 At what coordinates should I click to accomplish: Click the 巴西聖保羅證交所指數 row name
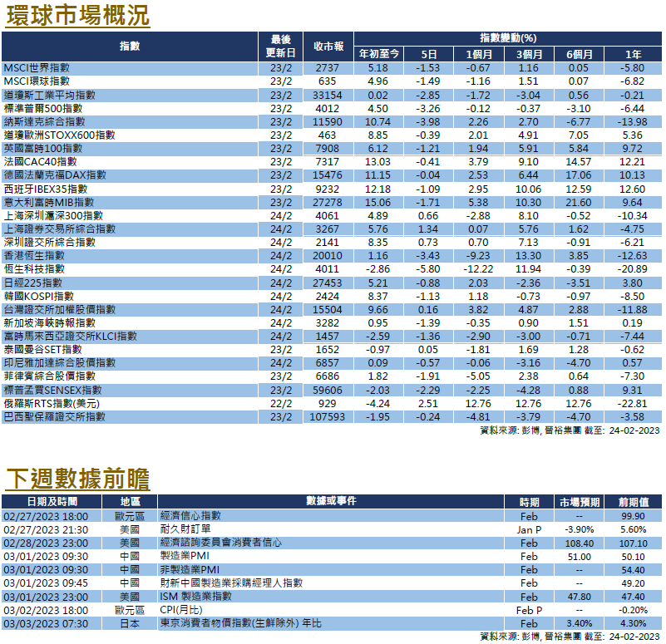[x=54, y=417]
